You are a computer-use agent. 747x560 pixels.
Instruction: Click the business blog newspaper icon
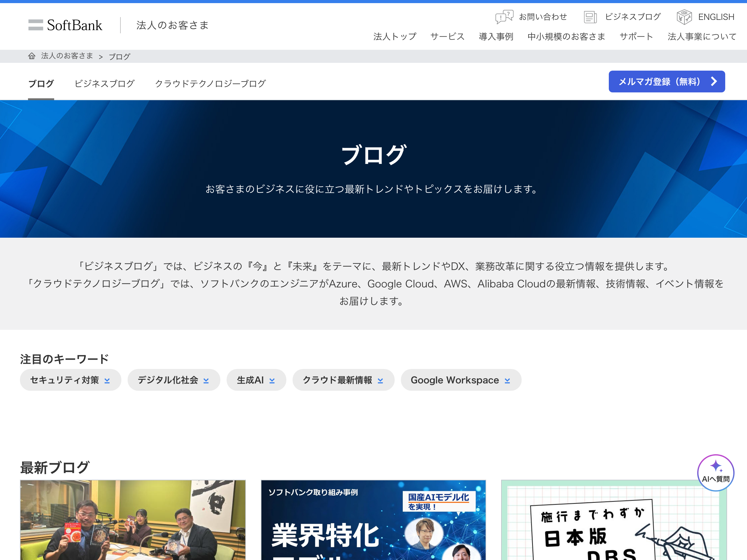[590, 17]
